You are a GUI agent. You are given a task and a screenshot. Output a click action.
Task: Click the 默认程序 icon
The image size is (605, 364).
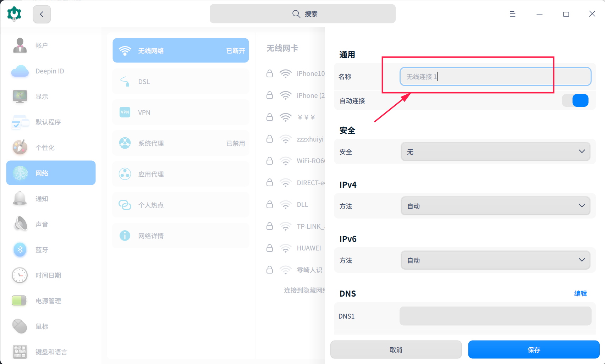[20, 122]
